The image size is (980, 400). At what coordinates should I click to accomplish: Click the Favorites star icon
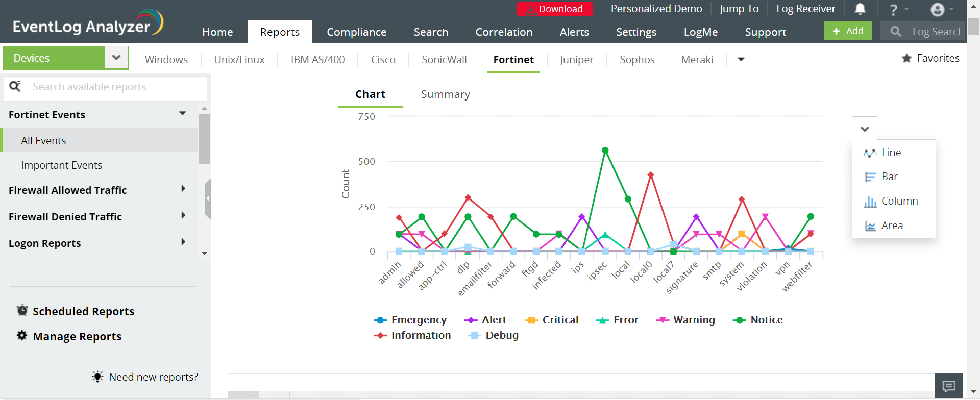(x=906, y=58)
